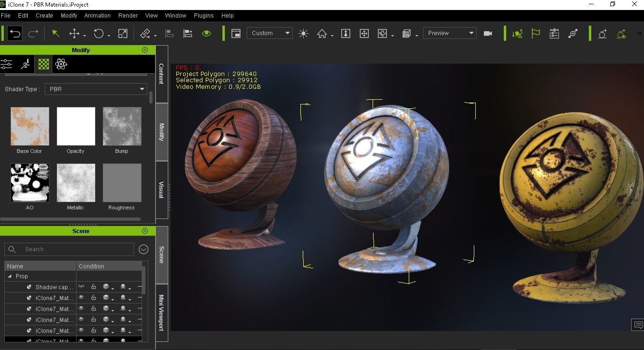The image size is (644, 350).
Task: Select the Roughness texture slot
Action: click(x=122, y=183)
